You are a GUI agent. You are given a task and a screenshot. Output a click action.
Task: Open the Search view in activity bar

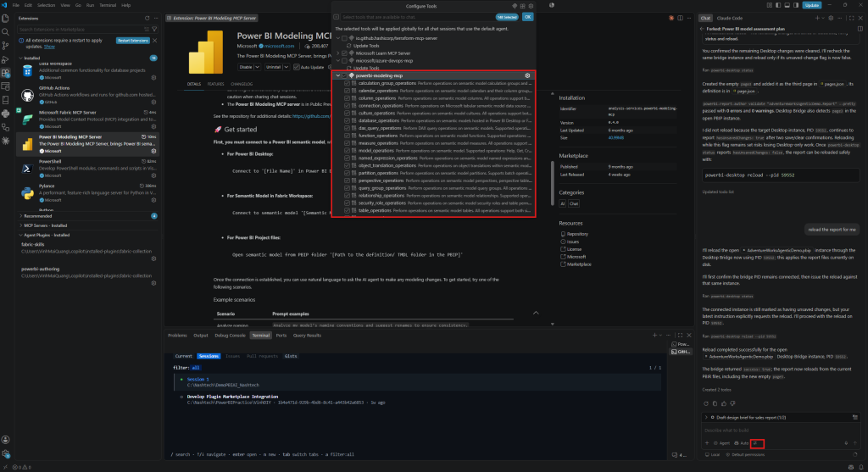pos(6,32)
